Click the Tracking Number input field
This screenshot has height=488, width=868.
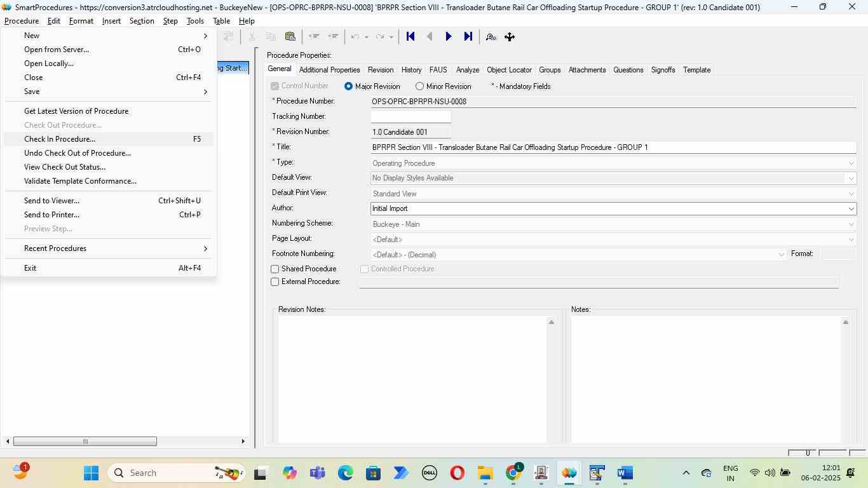pos(410,117)
